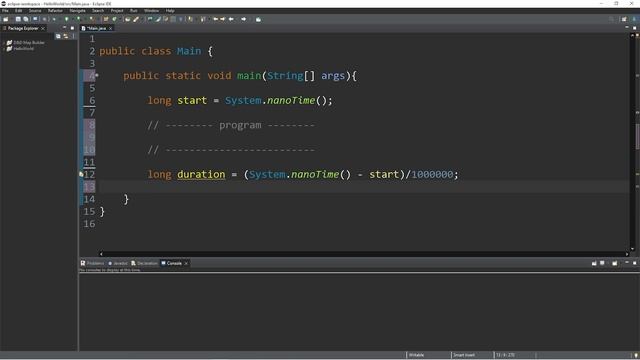Open the Source menu
This screenshot has width=640, height=360.
35,11
